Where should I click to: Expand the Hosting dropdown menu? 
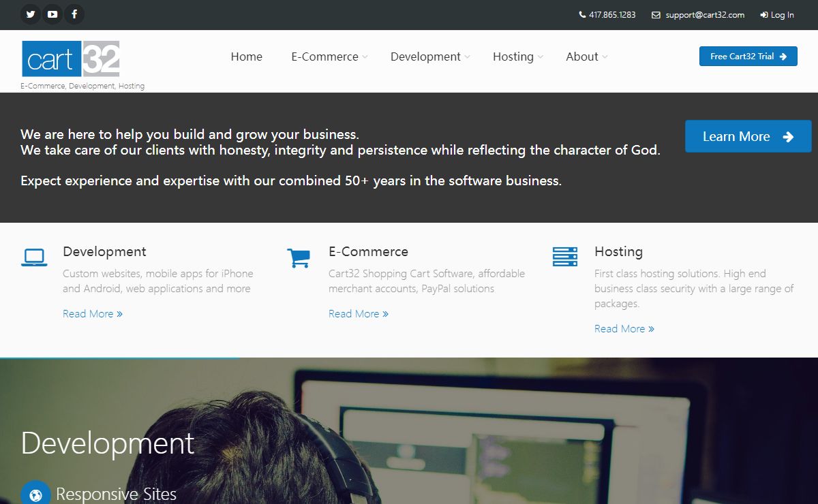518,57
